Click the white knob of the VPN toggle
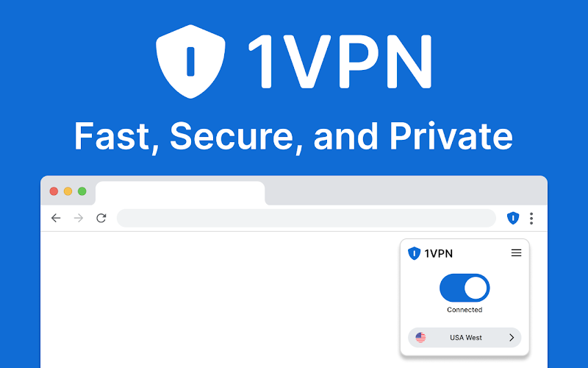This screenshot has width=588, height=368. (476, 288)
